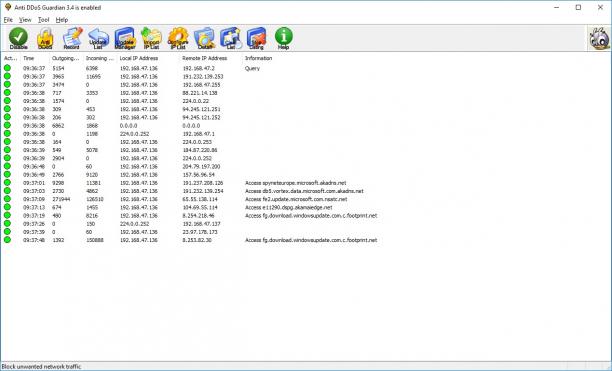Viewport: 612px width, 371px height.
Task: Select the 'Query' information cell
Action: tap(252, 68)
